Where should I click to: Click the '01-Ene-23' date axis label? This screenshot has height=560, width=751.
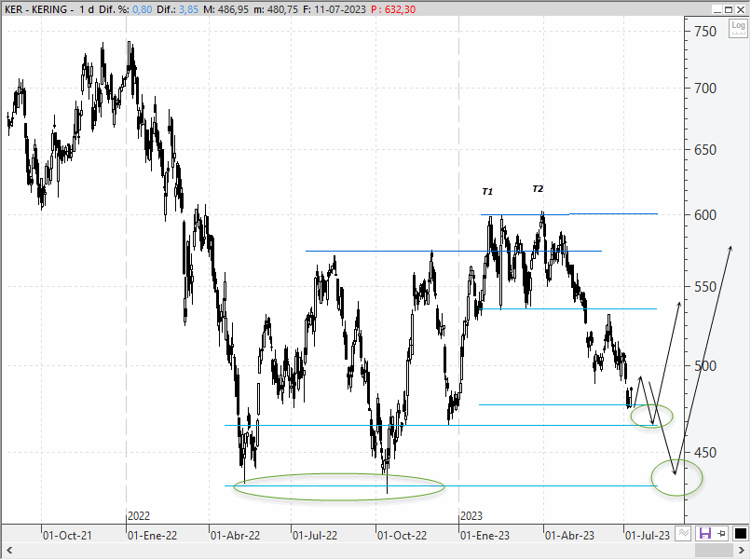[x=485, y=535]
